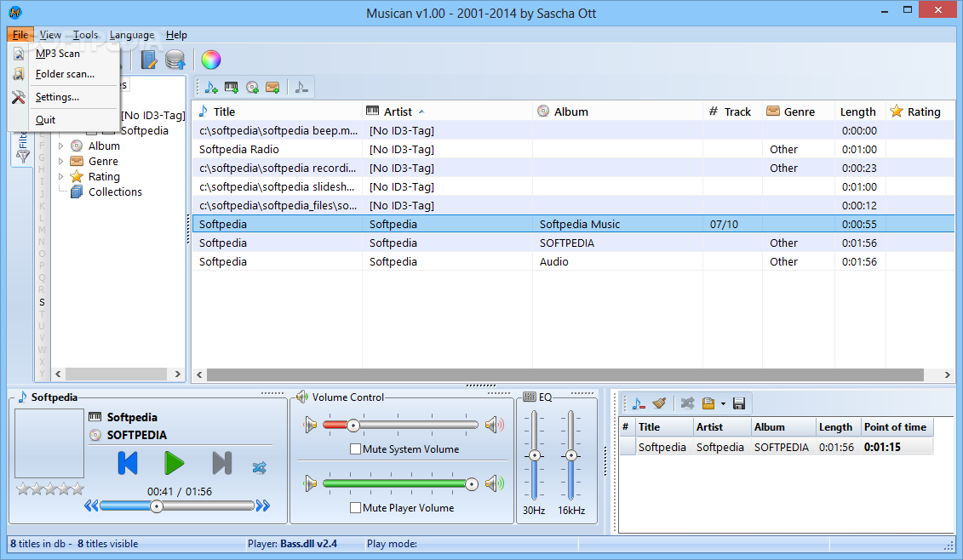Save the playlist with floppy icon
Viewport: 963px width, 560px height.
[739, 403]
